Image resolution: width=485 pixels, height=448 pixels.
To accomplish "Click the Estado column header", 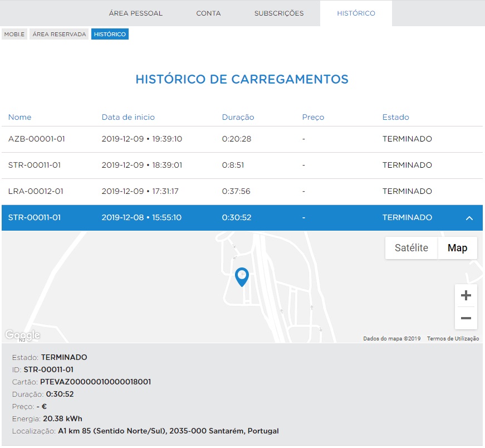I will (x=395, y=117).
